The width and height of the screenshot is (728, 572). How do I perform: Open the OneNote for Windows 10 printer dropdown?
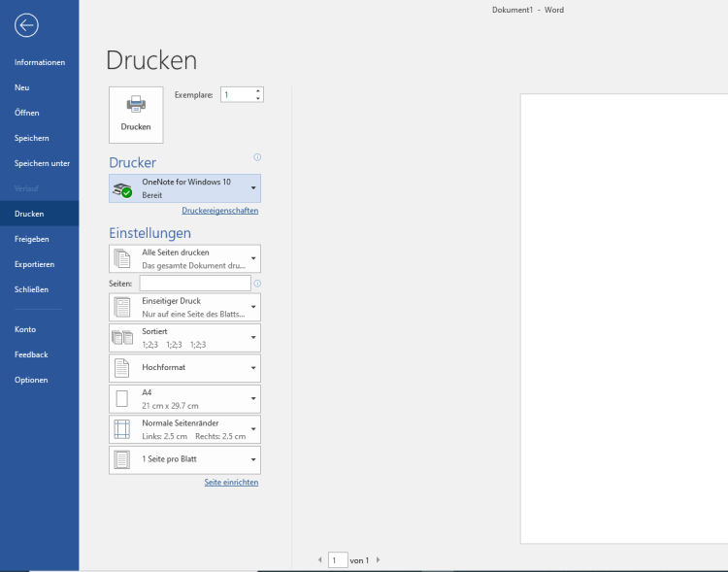pyautogui.click(x=185, y=188)
